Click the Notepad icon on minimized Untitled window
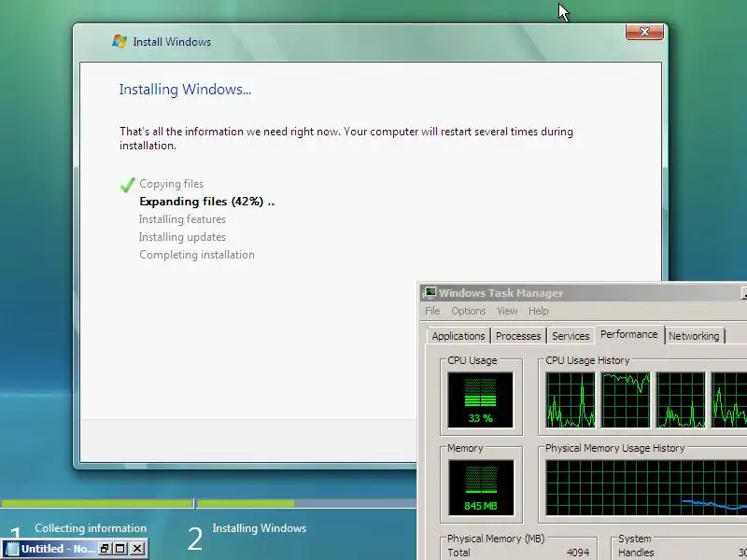Screen dimensions: 747x560 pyautogui.click(x=13, y=549)
